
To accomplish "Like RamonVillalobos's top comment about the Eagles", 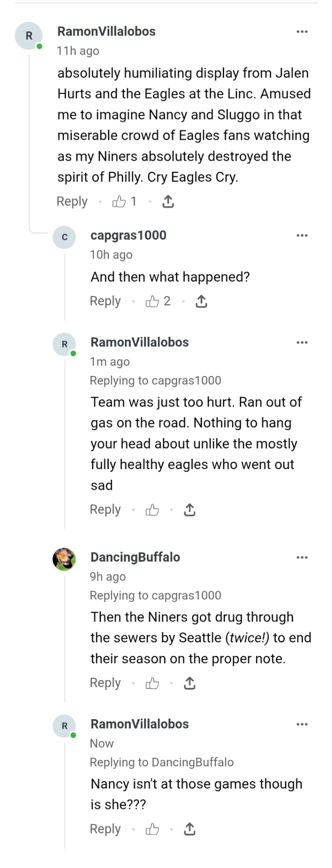I will (x=119, y=201).
